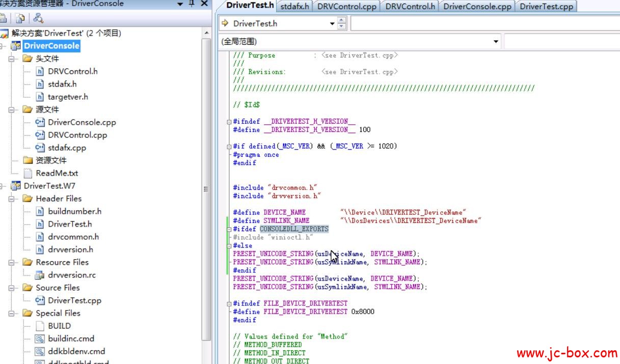Click the DriverTest.cpp file icon in tree
The image size is (620, 364).
(x=40, y=300)
